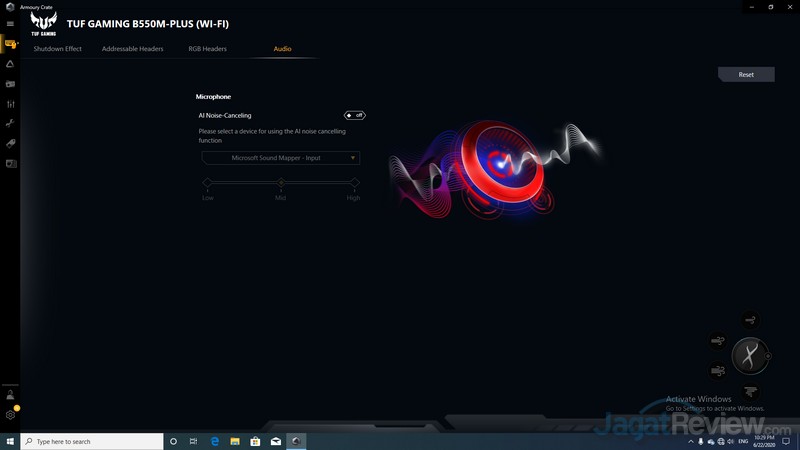
Task: Show hidden system tray icons
Action: pos(691,441)
